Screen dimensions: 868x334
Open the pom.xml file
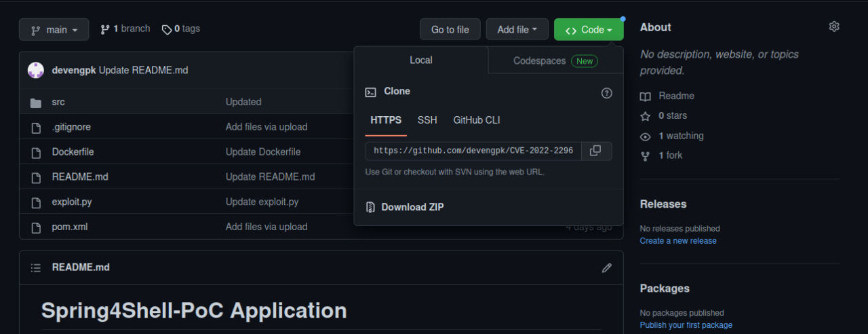pos(70,227)
